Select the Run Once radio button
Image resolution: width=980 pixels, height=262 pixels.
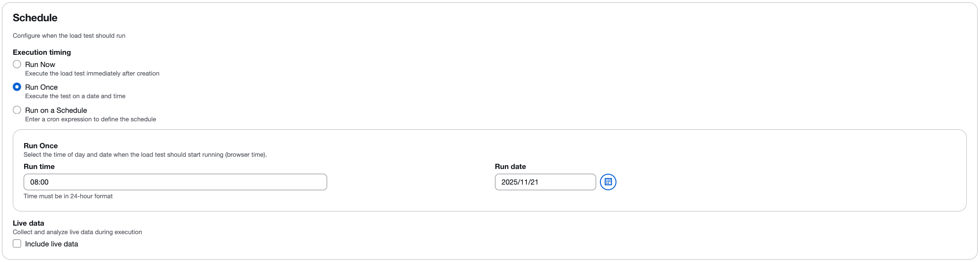point(17,87)
